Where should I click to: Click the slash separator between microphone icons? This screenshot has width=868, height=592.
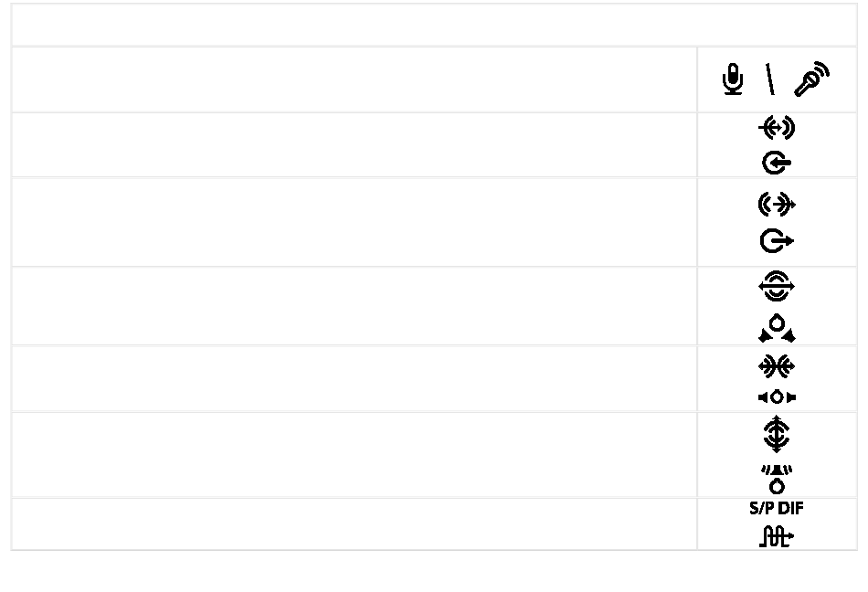click(x=770, y=79)
